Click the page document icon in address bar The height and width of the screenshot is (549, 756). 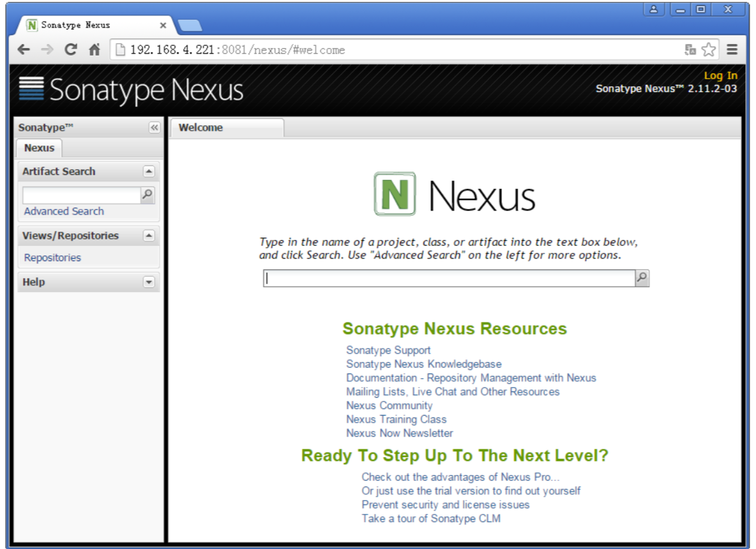point(120,50)
